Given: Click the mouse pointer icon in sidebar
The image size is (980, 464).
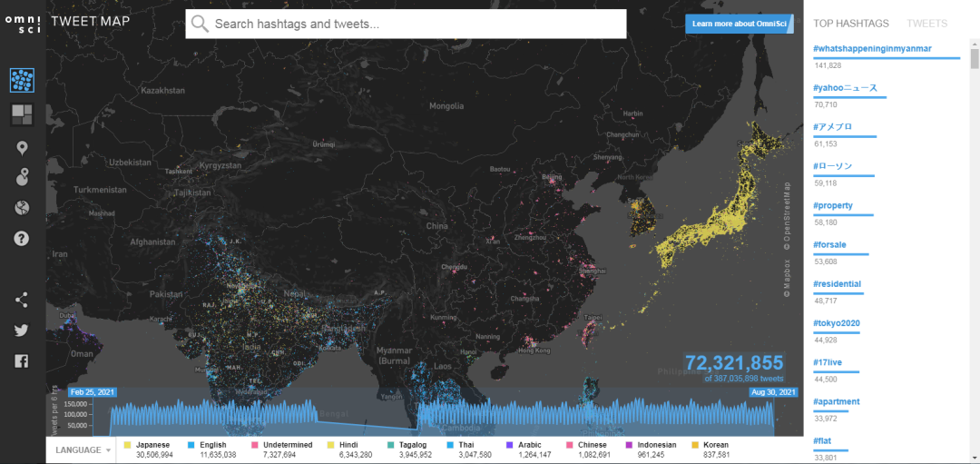Looking at the screenshot, I should 22,178.
